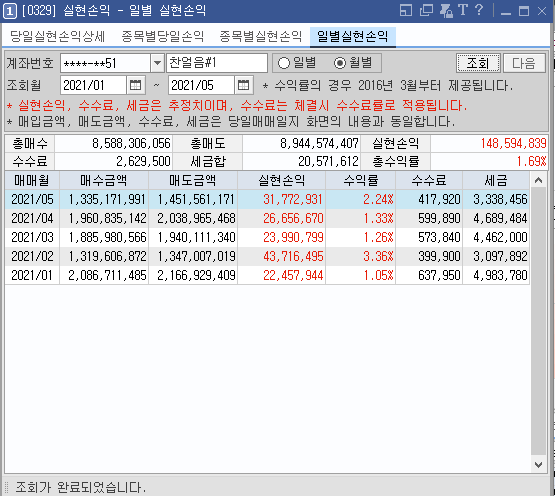This screenshot has width=555, height=496.
Task: Sort by 매매월 column header
Action: coord(32,181)
